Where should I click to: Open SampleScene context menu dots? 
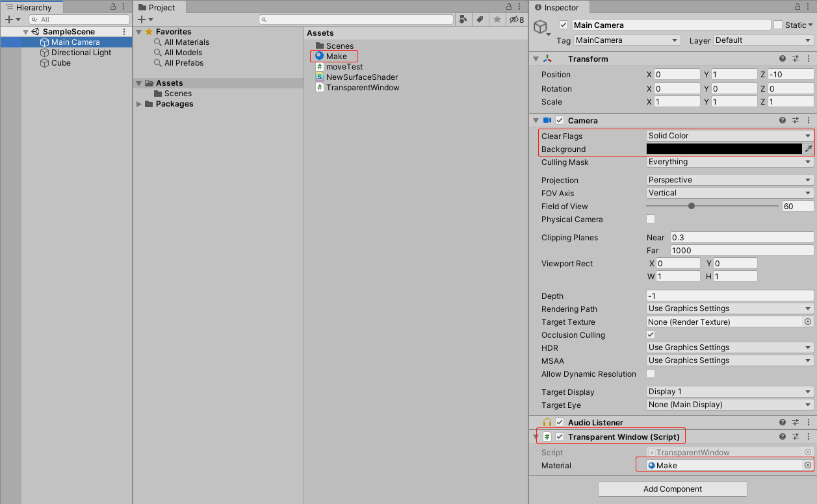click(124, 32)
